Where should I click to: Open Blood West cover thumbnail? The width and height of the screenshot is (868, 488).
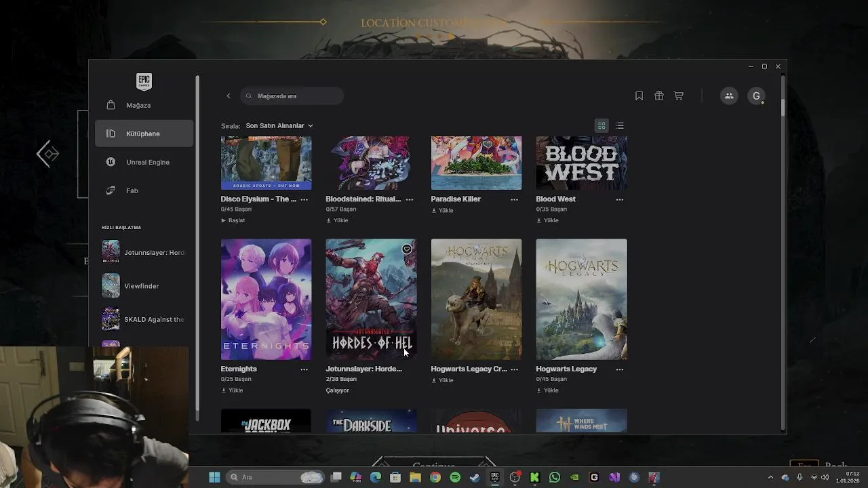[582, 163]
